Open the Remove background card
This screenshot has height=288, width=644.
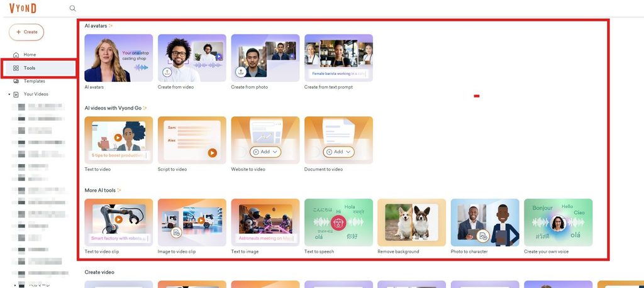point(411,222)
